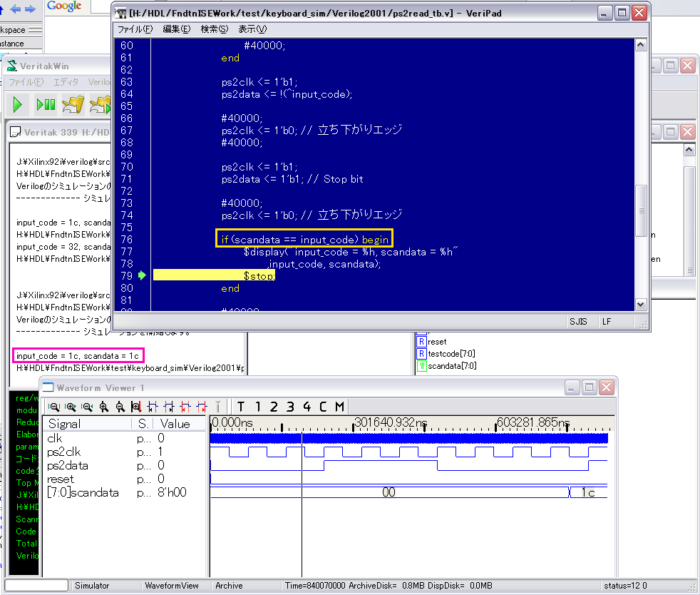Click the C button in waveform toolbar
700x595 pixels.
click(323, 407)
